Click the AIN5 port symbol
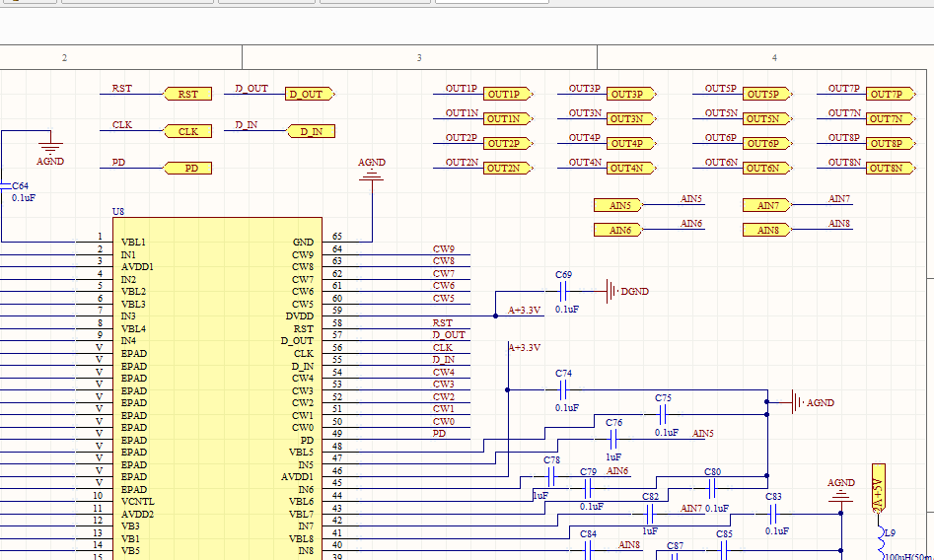934x560 pixels. [x=618, y=205]
